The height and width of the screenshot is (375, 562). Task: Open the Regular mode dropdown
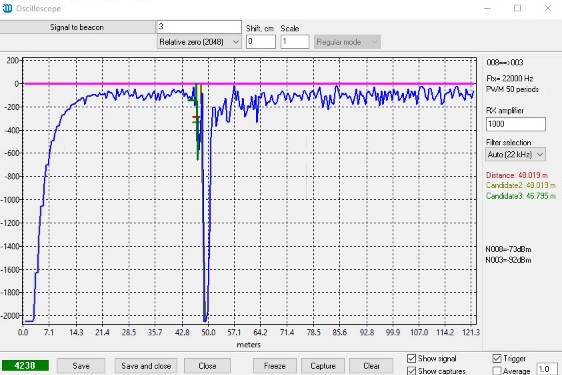(347, 42)
